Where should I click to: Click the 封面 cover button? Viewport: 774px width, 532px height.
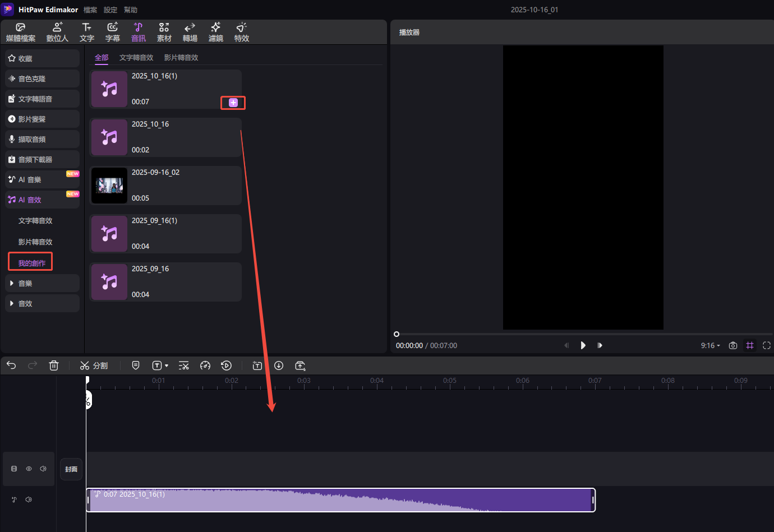point(71,469)
